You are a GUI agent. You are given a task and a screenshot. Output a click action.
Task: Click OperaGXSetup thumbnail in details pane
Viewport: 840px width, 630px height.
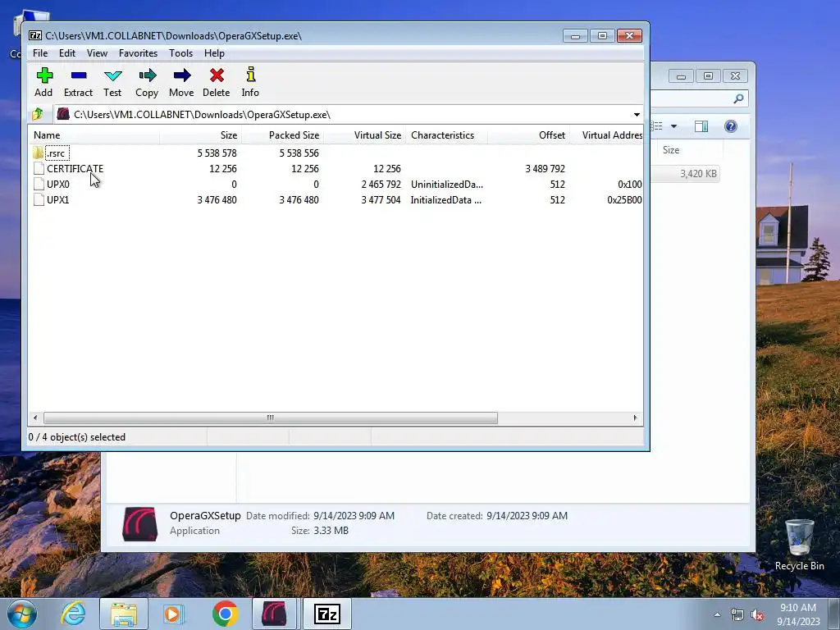139,524
